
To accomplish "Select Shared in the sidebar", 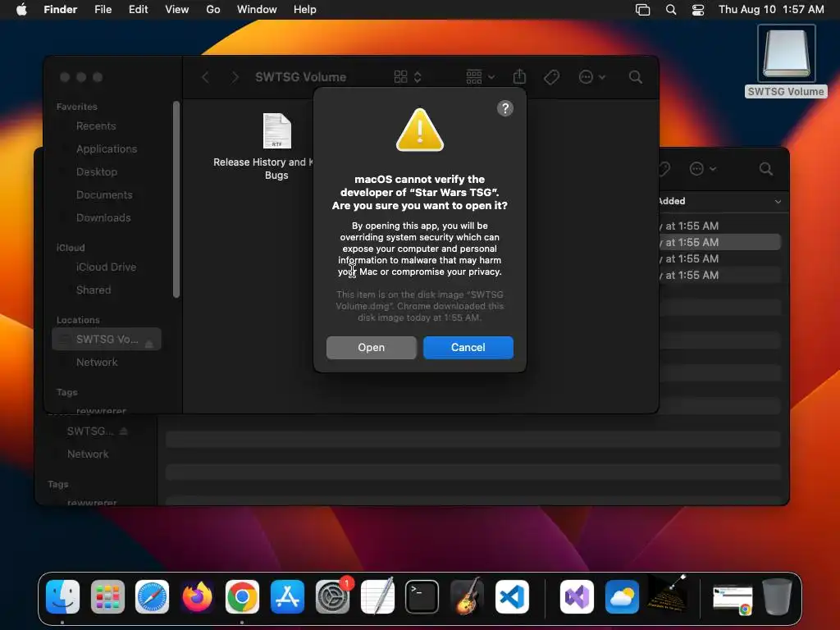I will pyautogui.click(x=94, y=290).
